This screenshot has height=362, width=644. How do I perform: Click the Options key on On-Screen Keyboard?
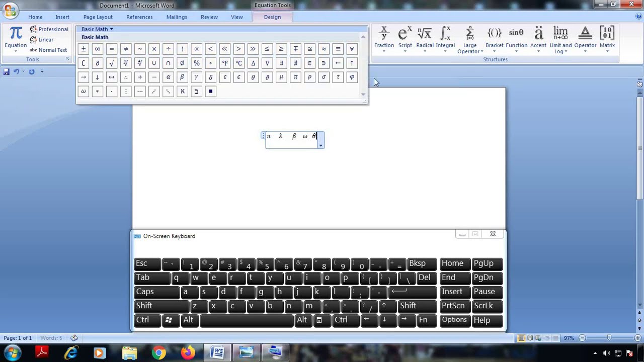455,320
